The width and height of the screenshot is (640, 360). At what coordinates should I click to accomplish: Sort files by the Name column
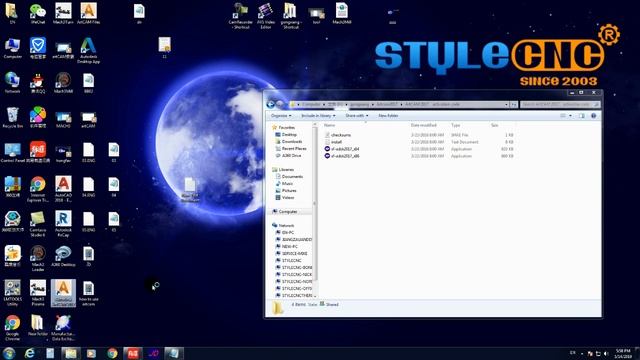point(329,125)
